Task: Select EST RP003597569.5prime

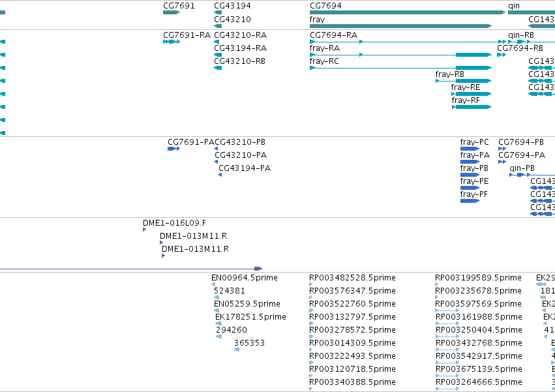Action: 447,310
